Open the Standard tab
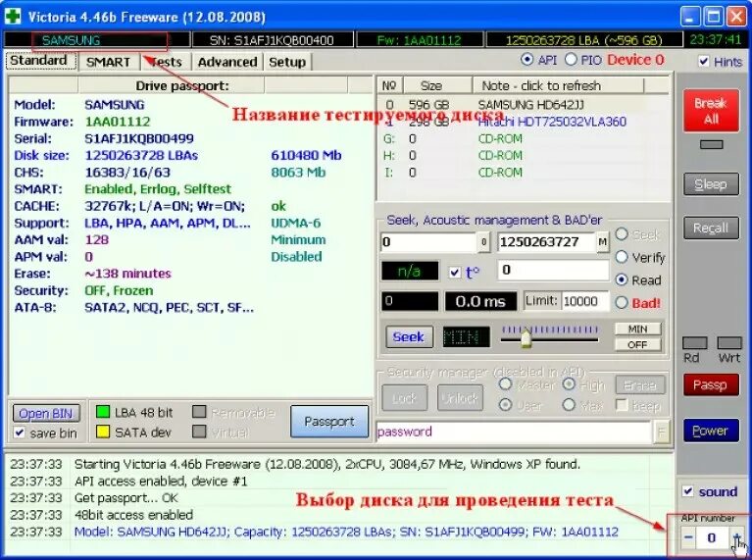This screenshot has width=752, height=560. tap(39, 61)
